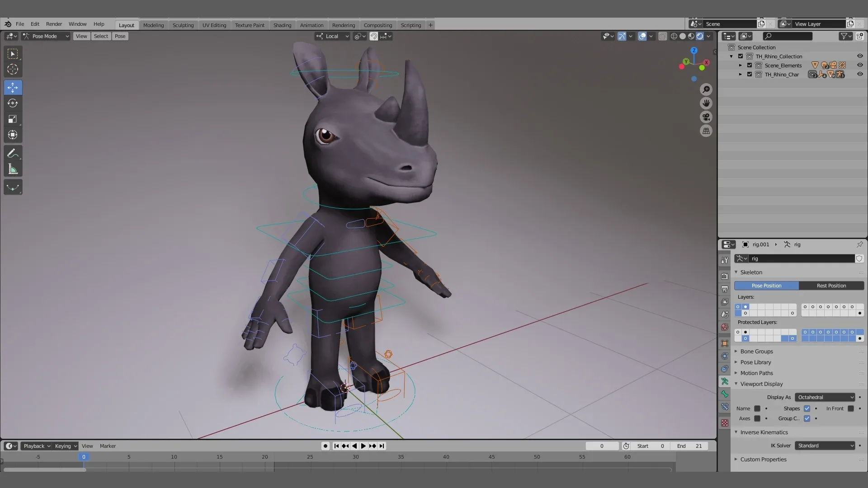Select the Annotate tool
The height and width of the screenshot is (488, 868).
pos(13,154)
